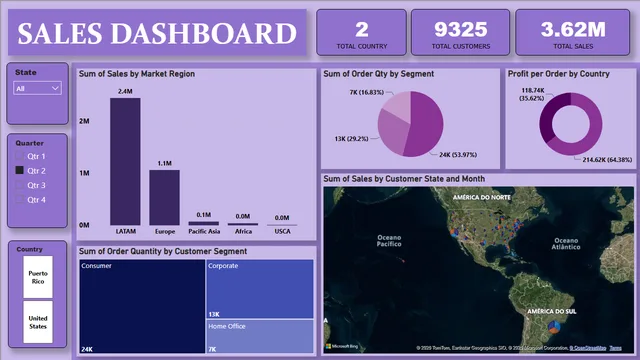The width and height of the screenshot is (640, 360).
Task: Select the Home Office block in treemap
Action: tap(260, 337)
